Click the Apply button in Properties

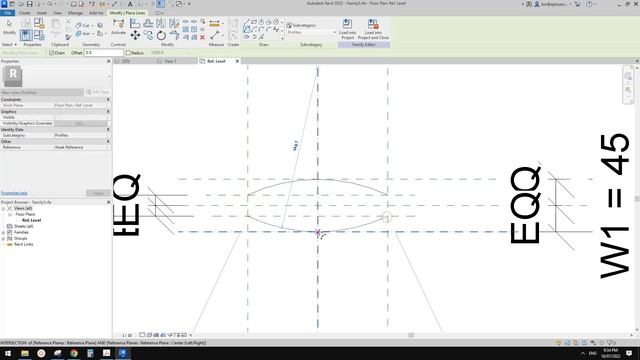click(98, 193)
